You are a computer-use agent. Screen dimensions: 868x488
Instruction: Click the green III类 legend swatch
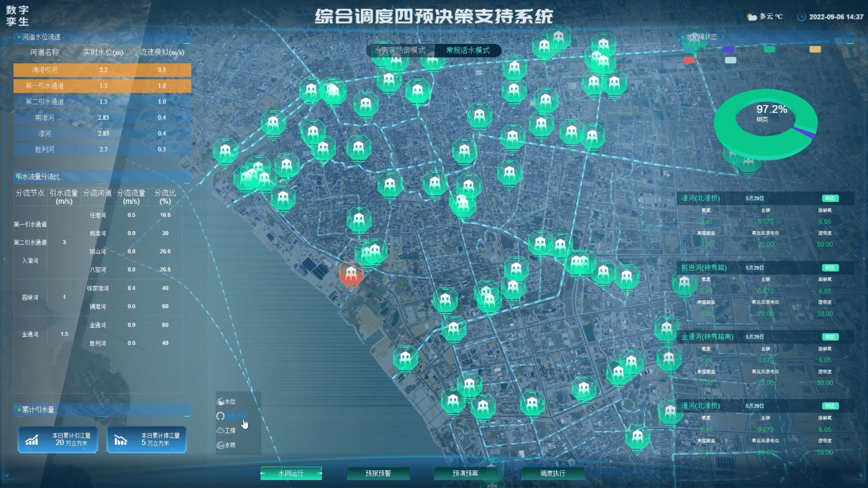[769, 49]
